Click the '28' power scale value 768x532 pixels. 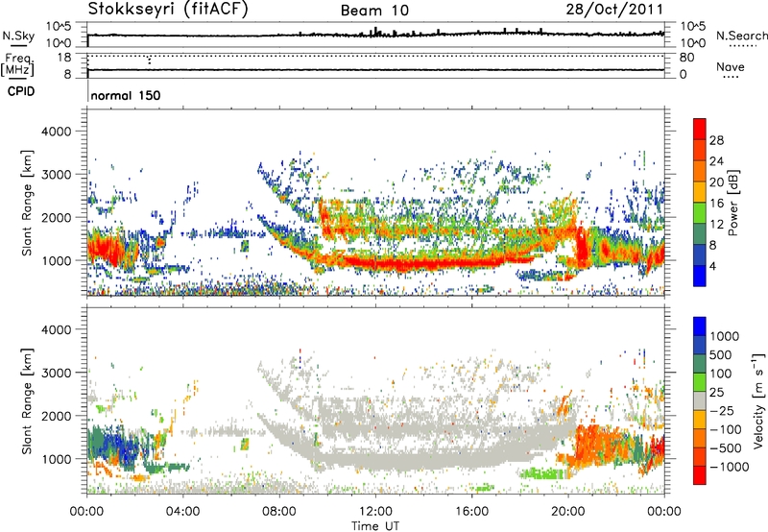click(x=716, y=140)
